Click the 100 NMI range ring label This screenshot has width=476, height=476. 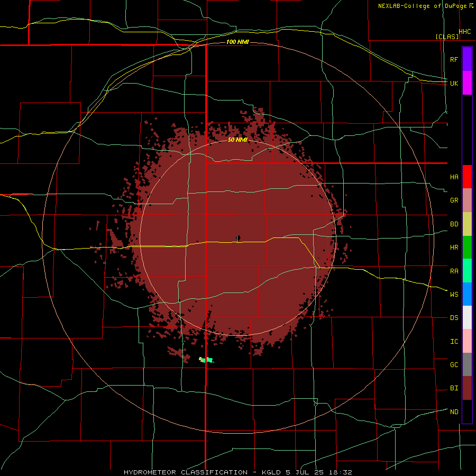237,42
